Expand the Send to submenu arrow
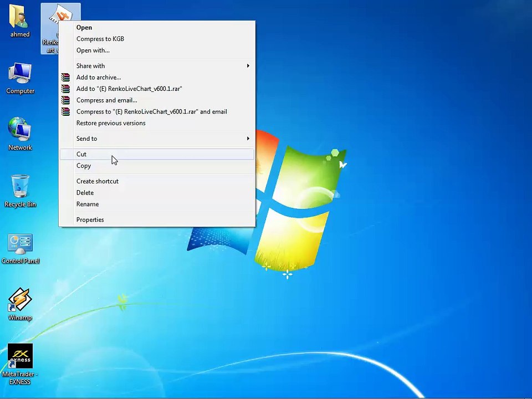 [x=248, y=139]
